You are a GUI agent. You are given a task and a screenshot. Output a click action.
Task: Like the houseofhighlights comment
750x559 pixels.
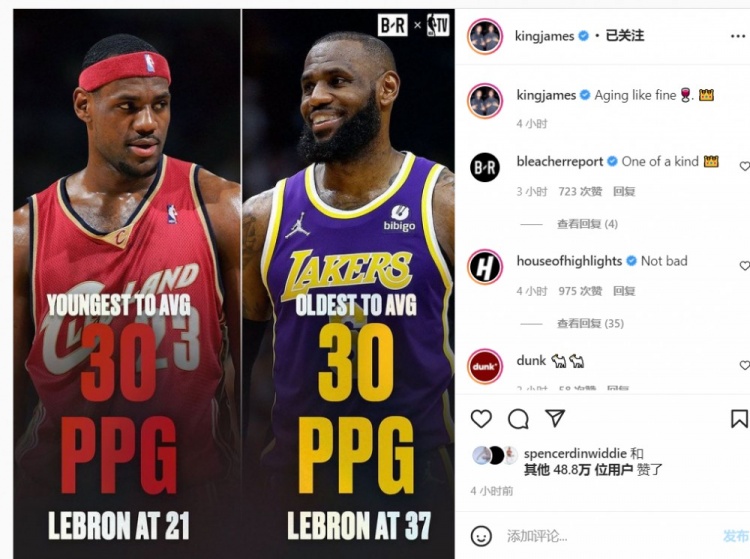click(745, 265)
